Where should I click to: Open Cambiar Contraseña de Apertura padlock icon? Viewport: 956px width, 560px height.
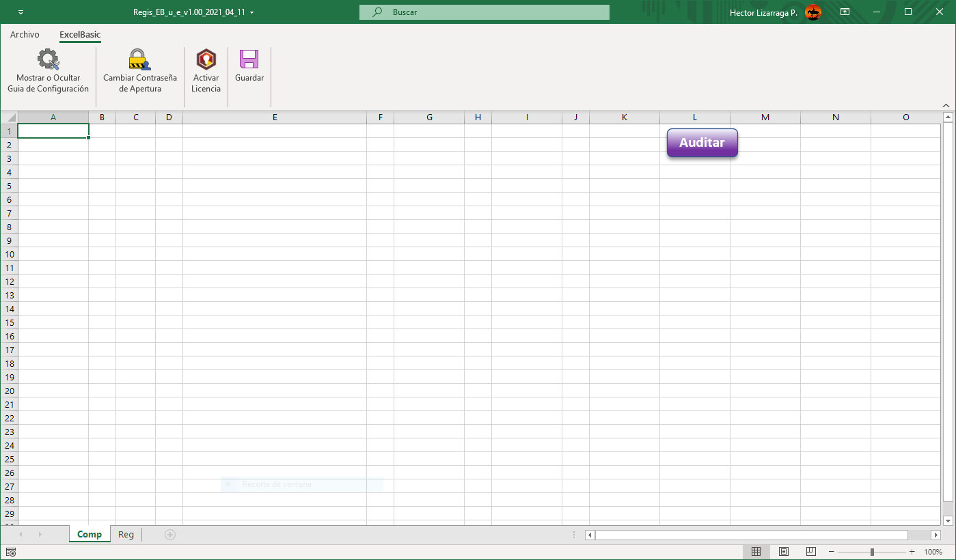[139, 60]
